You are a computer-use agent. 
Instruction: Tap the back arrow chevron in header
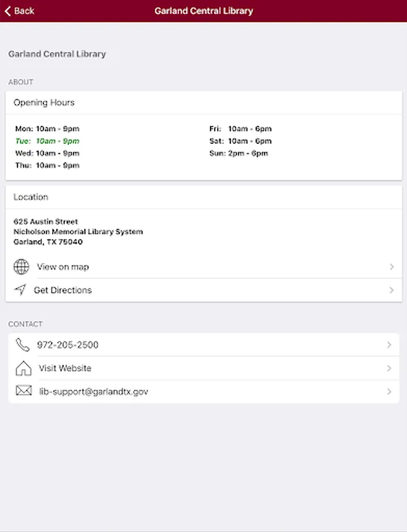pyautogui.click(x=8, y=11)
